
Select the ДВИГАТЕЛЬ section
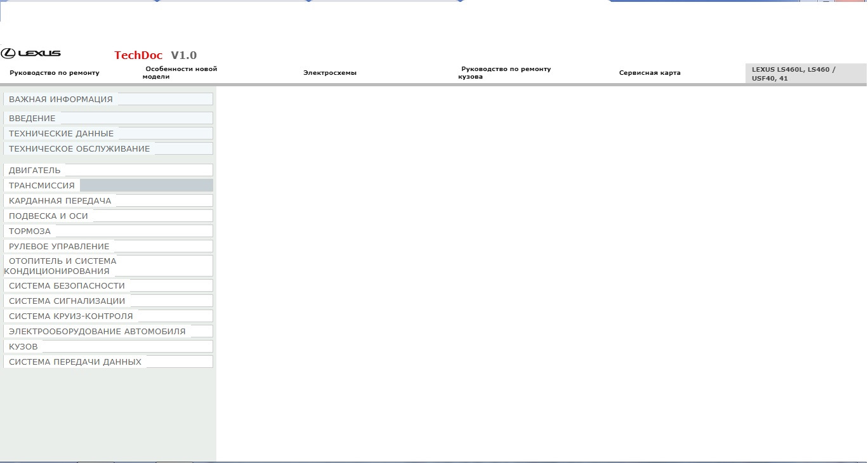108,170
